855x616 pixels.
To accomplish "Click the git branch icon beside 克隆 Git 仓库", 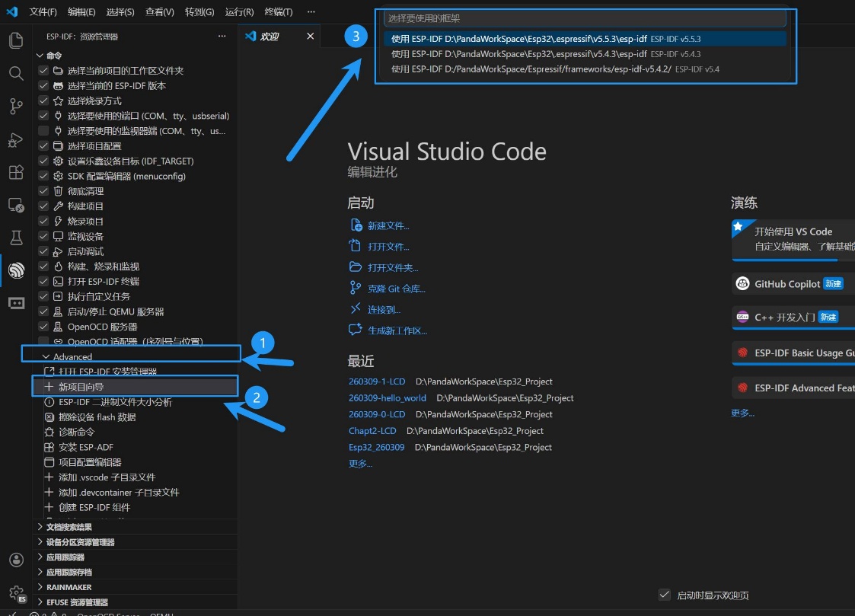I will pos(356,288).
